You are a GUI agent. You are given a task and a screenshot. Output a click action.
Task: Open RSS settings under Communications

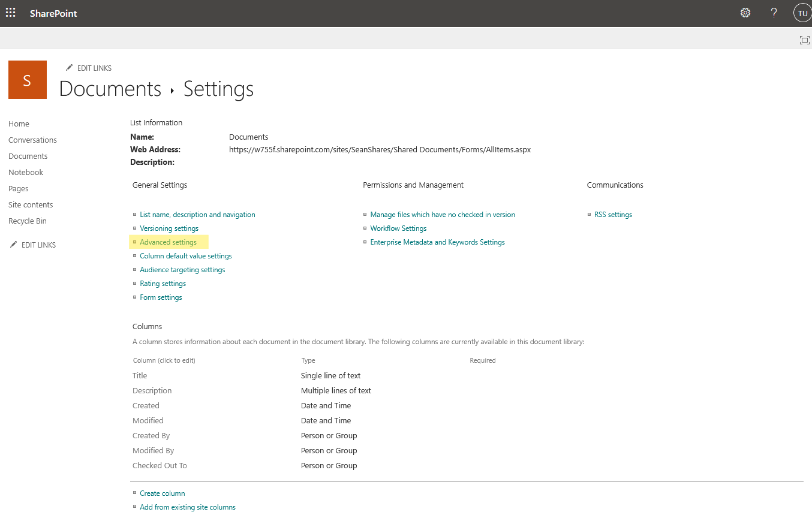(613, 214)
